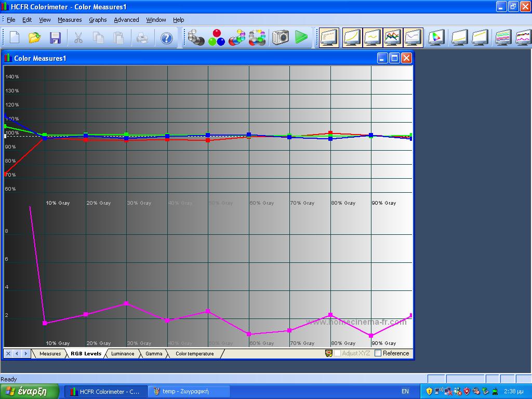Switch to the Measures tab
The height and width of the screenshot is (399, 532).
pos(50,353)
